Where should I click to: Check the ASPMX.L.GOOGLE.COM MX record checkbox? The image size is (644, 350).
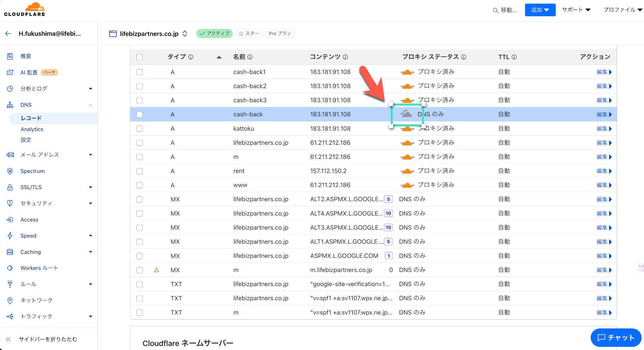140,256
